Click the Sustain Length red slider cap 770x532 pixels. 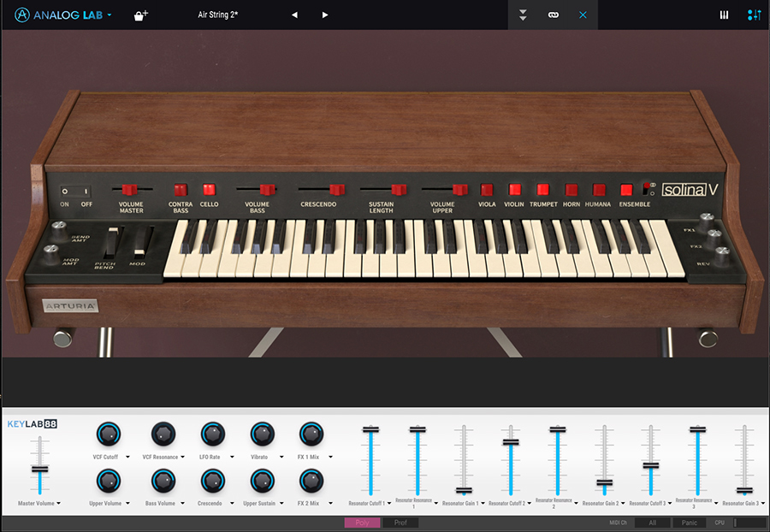(x=399, y=189)
